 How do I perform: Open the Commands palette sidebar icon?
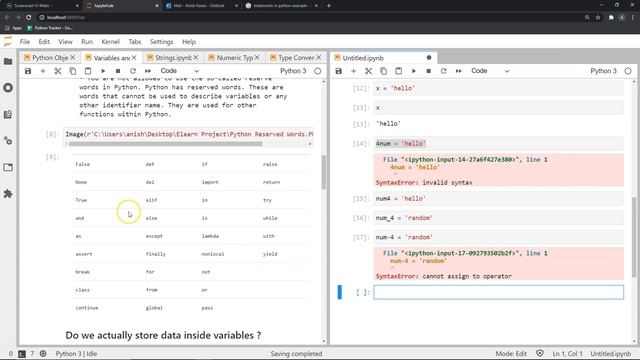point(8,114)
